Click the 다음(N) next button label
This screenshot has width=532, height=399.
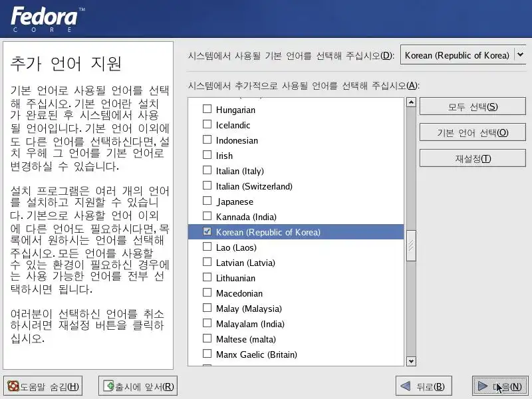click(x=507, y=386)
